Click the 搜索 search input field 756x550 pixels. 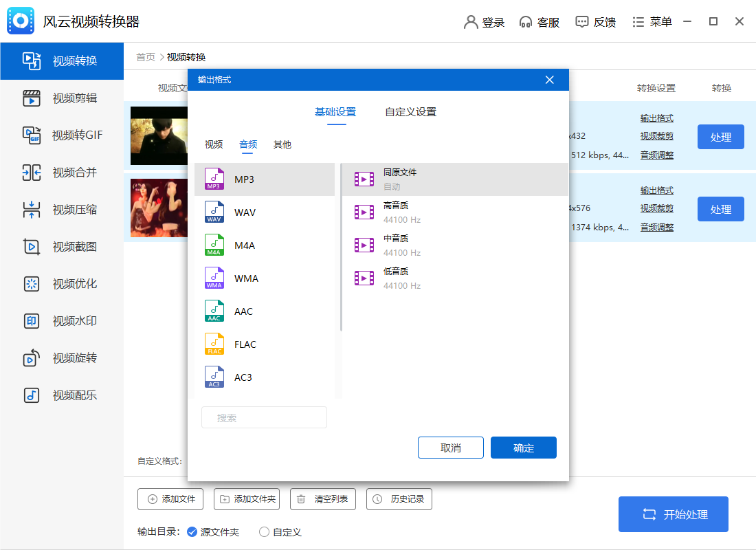(x=264, y=417)
